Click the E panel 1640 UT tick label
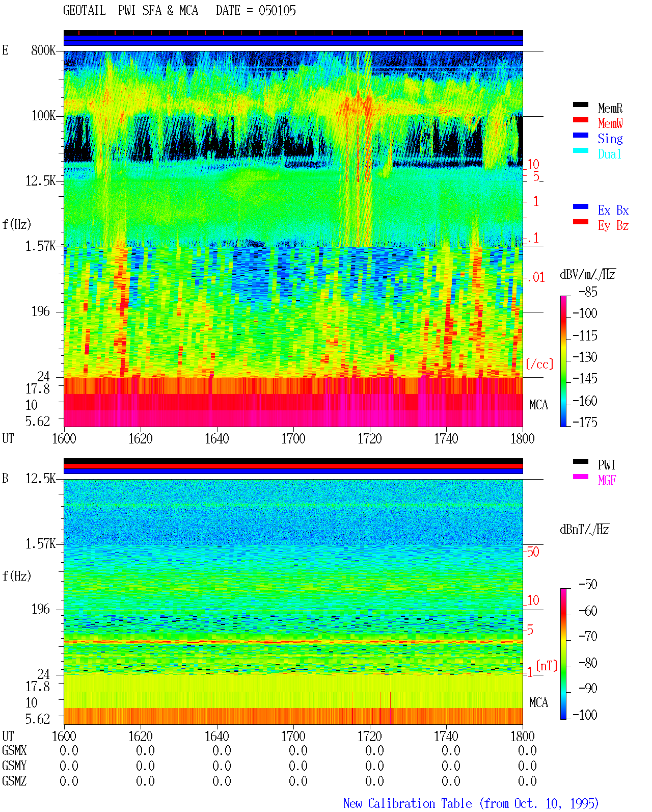The width and height of the screenshot is (652, 812). point(217,439)
